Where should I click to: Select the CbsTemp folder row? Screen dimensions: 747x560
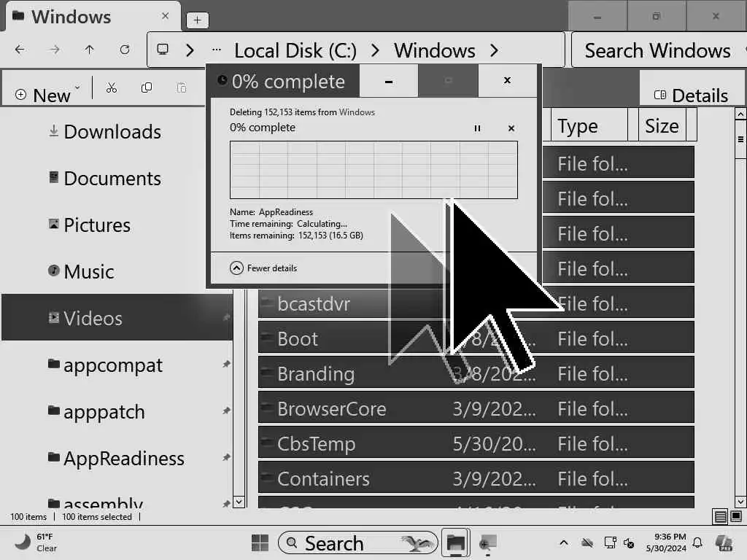pos(476,444)
